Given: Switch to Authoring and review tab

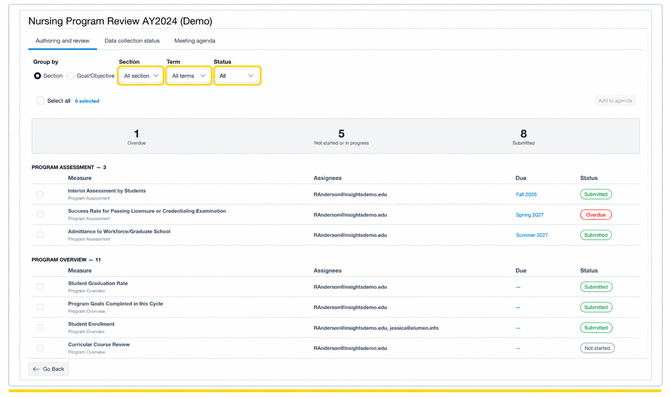Looking at the screenshot, I should click(x=62, y=41).
